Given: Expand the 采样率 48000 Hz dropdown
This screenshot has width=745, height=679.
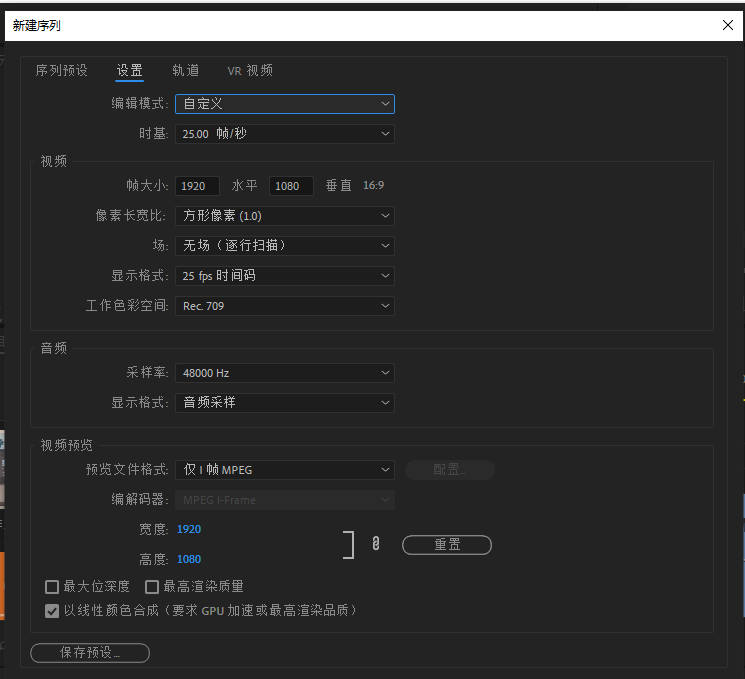Looking at the screenshot, I should (x=284, y=373).
